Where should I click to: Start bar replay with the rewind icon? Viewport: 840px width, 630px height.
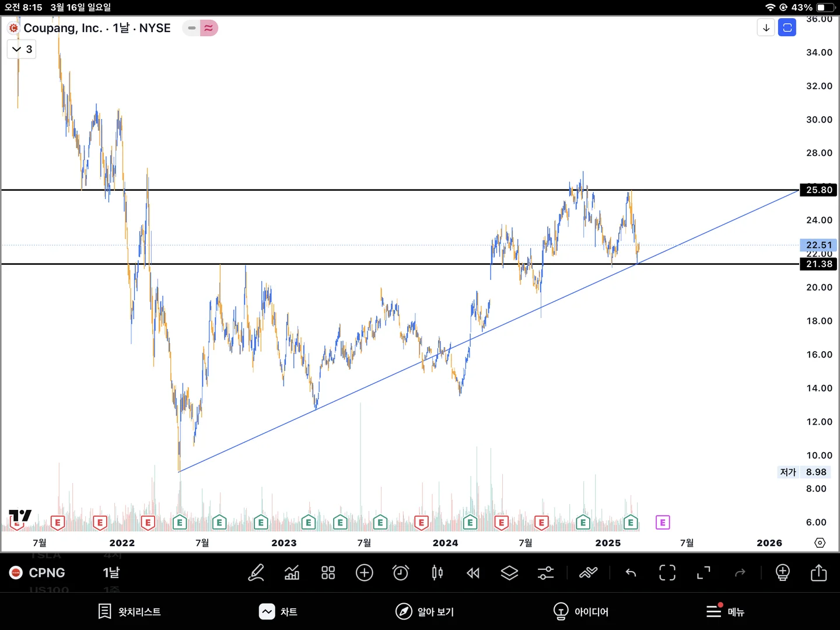(473, 573)
